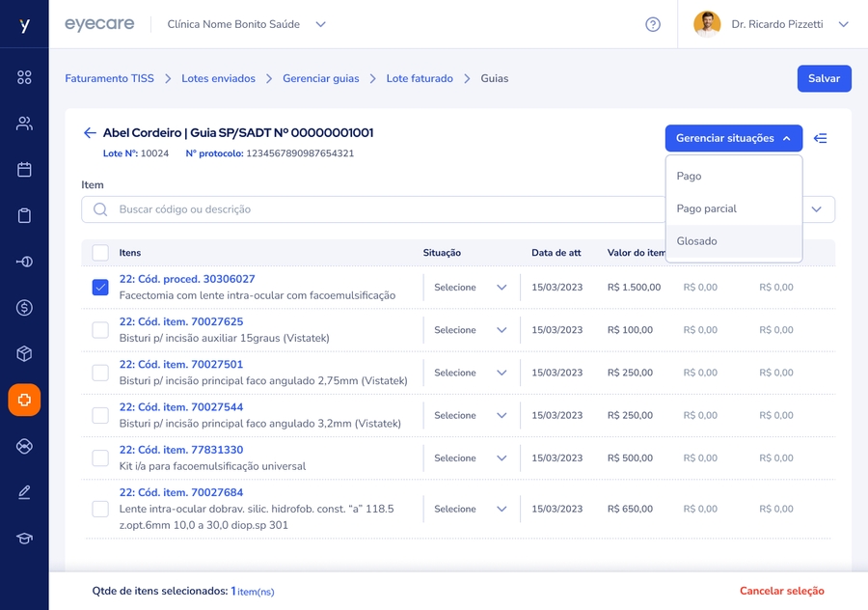868x610 pixels.
Task: Check the Bisturi incisão auxiliar 15graus checkbox
Action: pyautogui.click(x=100, y=330)
